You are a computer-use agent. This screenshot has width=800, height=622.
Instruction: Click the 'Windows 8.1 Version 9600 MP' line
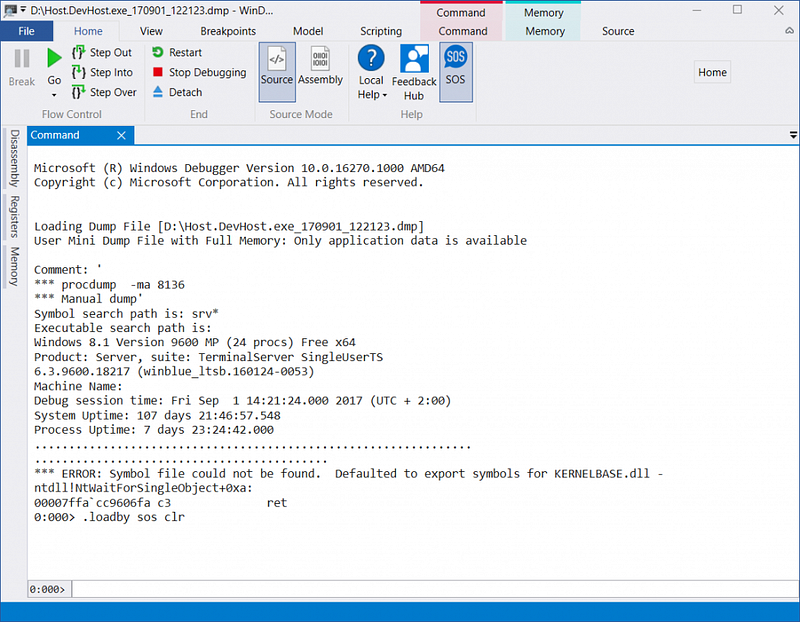(x=195, y=342)
